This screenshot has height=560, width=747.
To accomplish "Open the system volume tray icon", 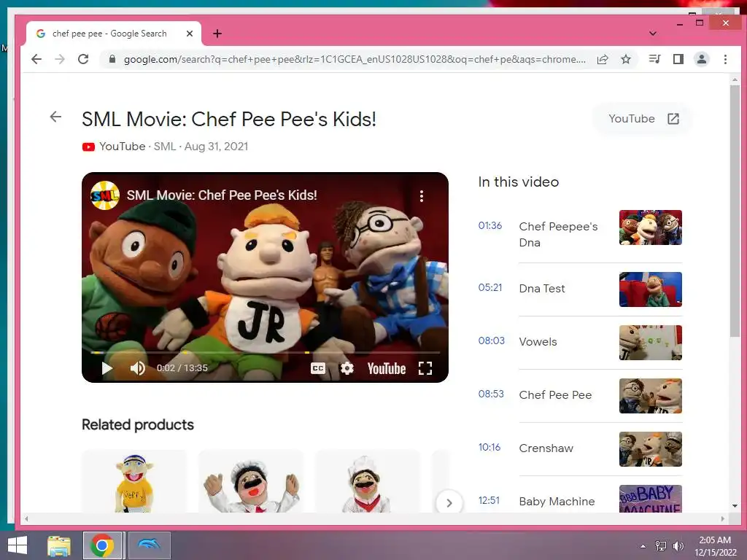I will click(678, 546).
